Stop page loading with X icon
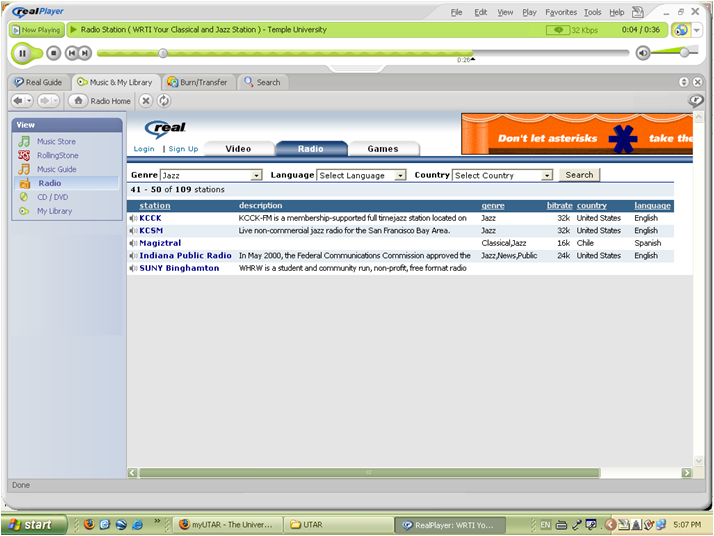This screenshot has height=536, width=714. (146, 101)
